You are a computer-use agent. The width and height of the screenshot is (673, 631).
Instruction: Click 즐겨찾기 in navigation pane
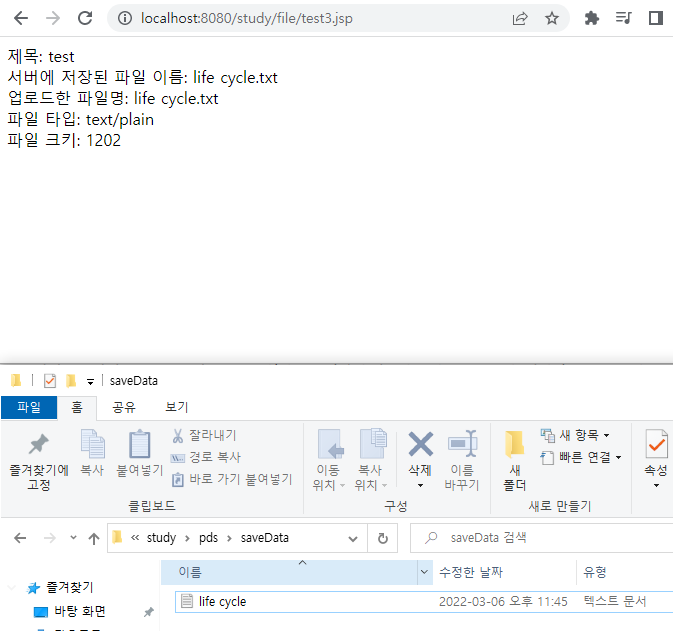[69, 587]
